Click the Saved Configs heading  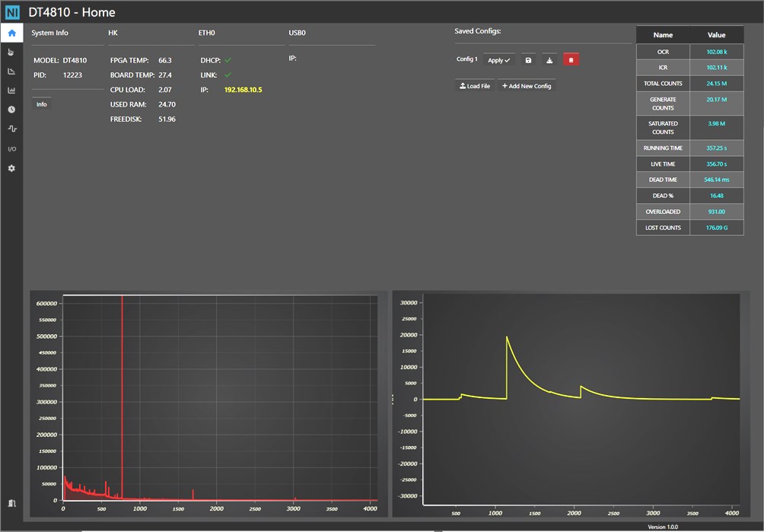[478, 30]
